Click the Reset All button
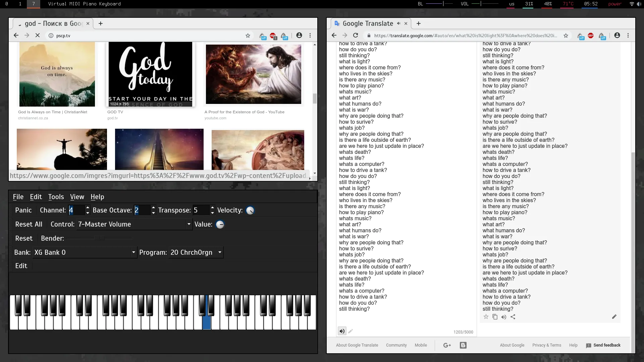Image resolution: width=644 pixels, height=362 pixels. 29,224
